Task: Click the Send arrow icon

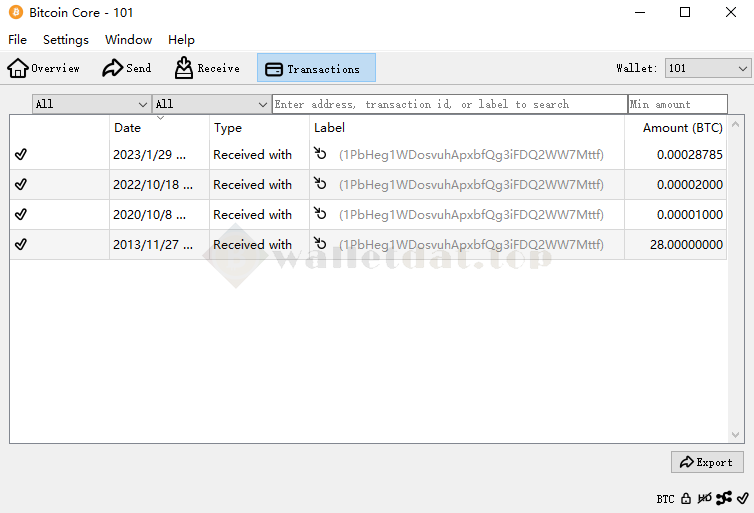Action: pos(112,68)
